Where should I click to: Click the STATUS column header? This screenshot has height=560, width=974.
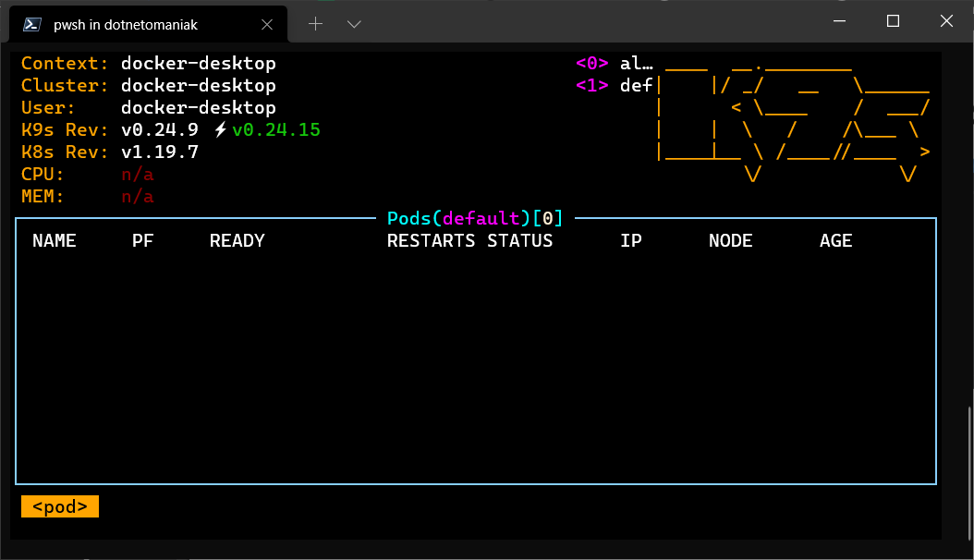[520, 241]
